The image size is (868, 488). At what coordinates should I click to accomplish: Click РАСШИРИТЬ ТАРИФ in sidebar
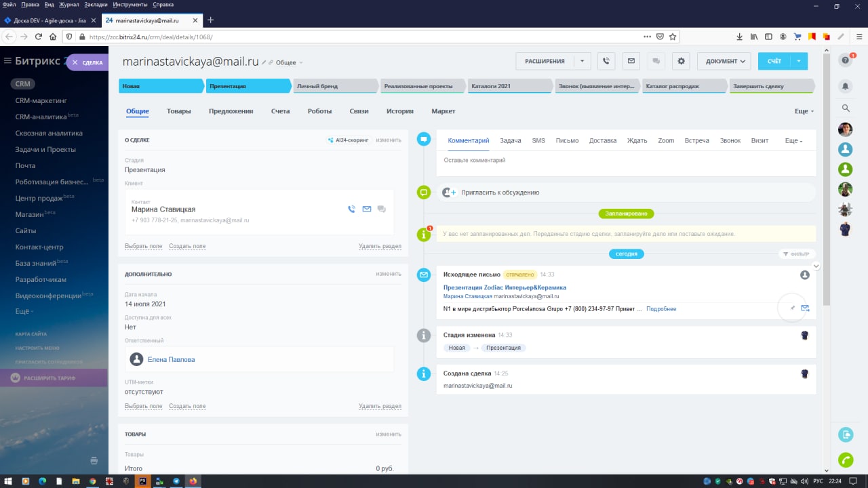(54, 378)
